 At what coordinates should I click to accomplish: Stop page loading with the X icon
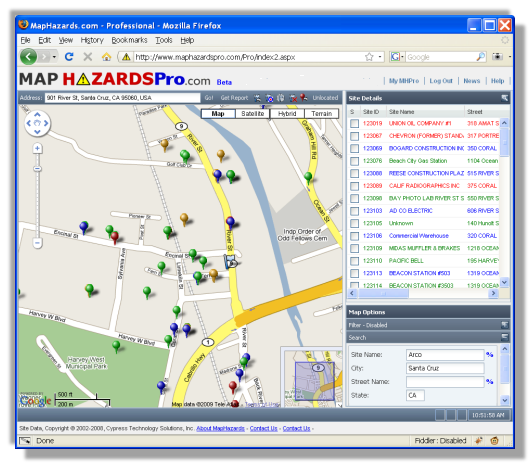click(x=88, y=56)
